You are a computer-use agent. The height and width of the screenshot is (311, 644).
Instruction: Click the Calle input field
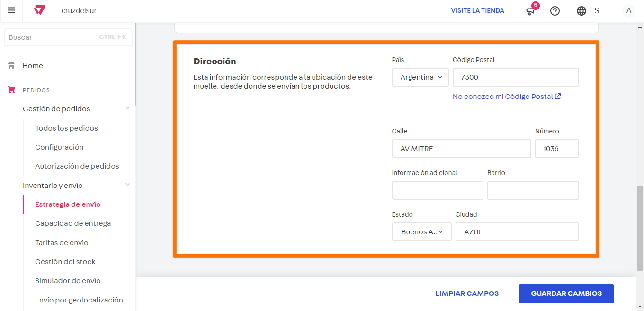tap(461, 149)
